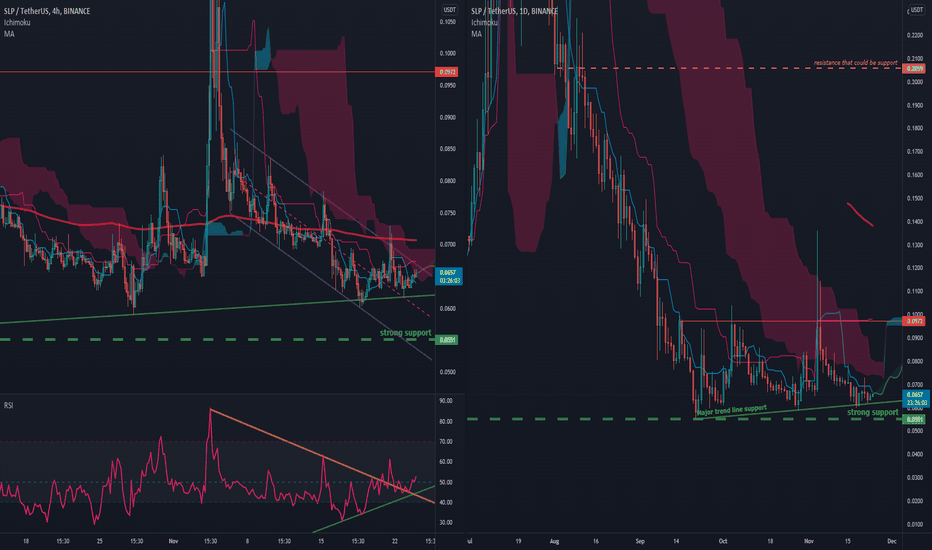Click the red 0.2059 price tag on 1D chart
The image size is (932, 550).
coord(914,69)
